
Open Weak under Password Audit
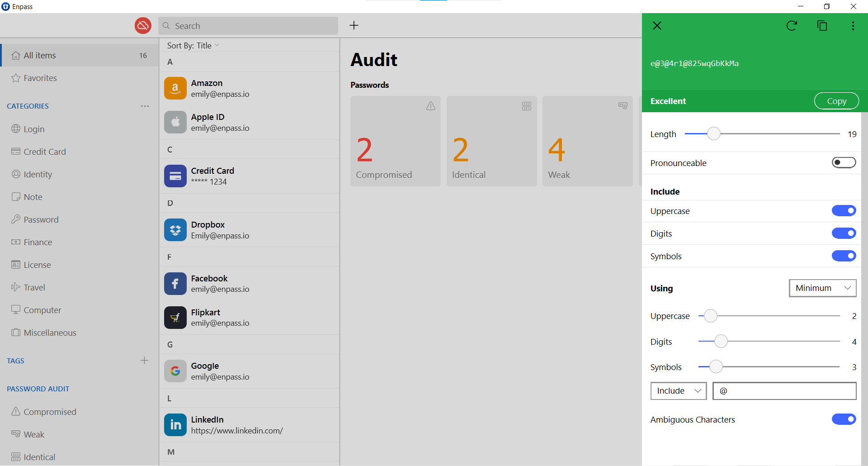[80, 434]
